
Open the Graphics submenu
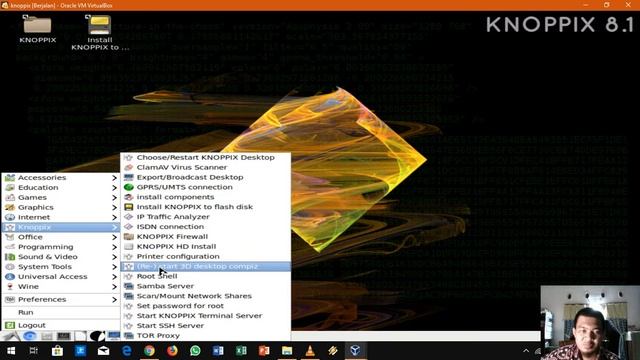tap(61, 207)
